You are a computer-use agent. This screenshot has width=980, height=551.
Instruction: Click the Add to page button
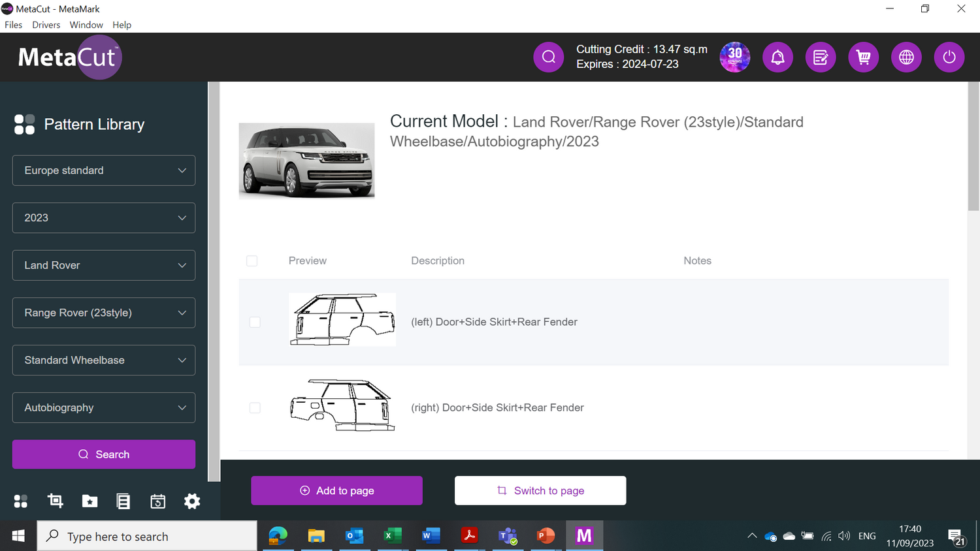point(336,490)
